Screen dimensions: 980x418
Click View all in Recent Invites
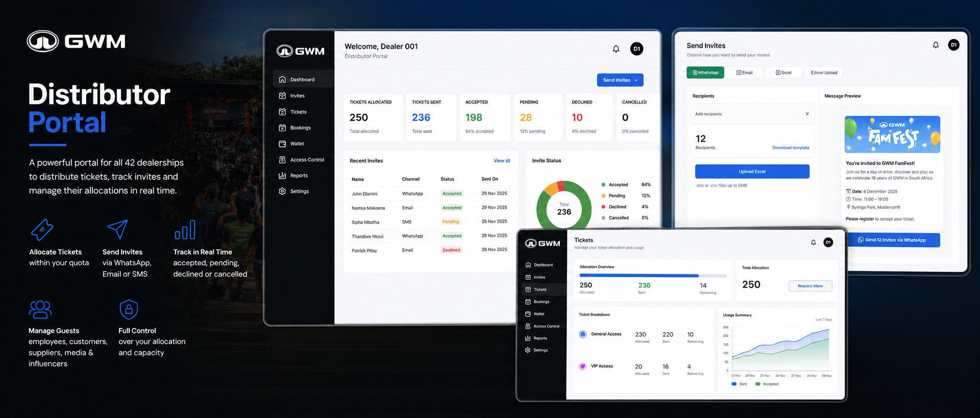[x=502, y=161]
